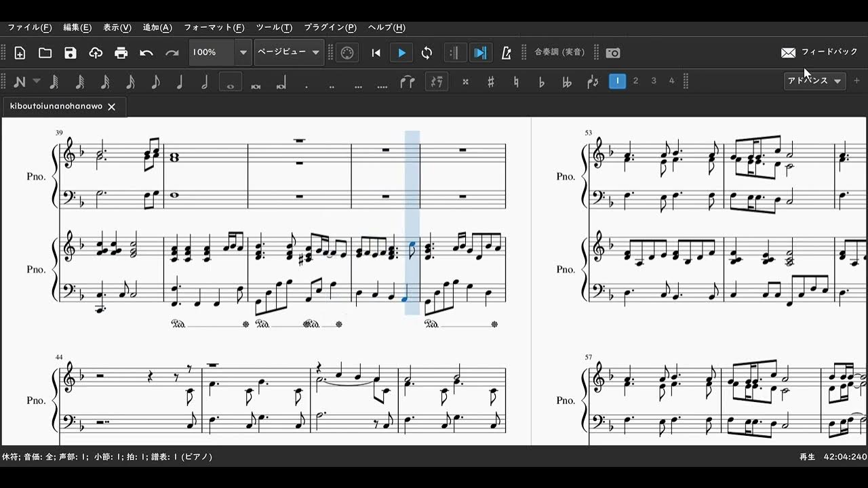Activate image capture camera tool
The image size is (868, 488).
click(613, 53)
